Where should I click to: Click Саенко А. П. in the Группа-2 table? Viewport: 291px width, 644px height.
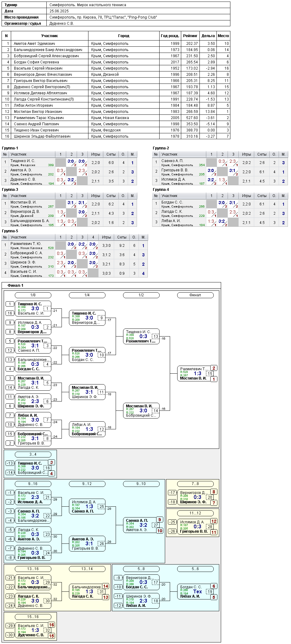[172, 161]
